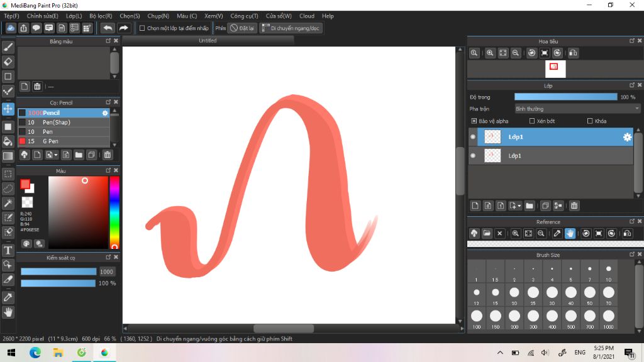Choose brush size 100 preset
This screenshot has width=644, height=362.
point(477,319)
